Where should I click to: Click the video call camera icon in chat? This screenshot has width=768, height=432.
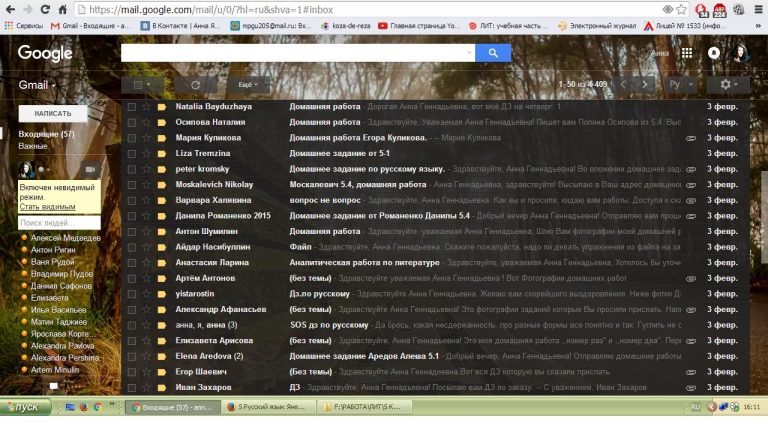91,170
